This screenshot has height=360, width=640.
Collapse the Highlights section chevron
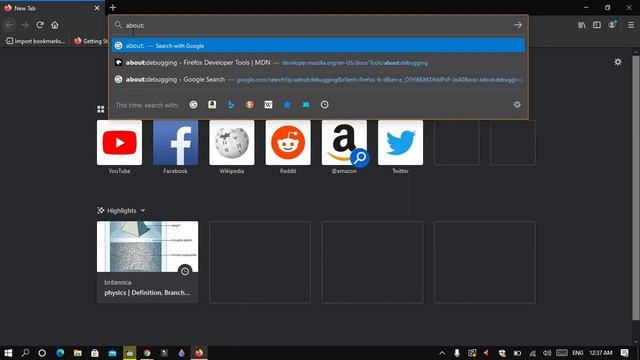click(143, 211)
